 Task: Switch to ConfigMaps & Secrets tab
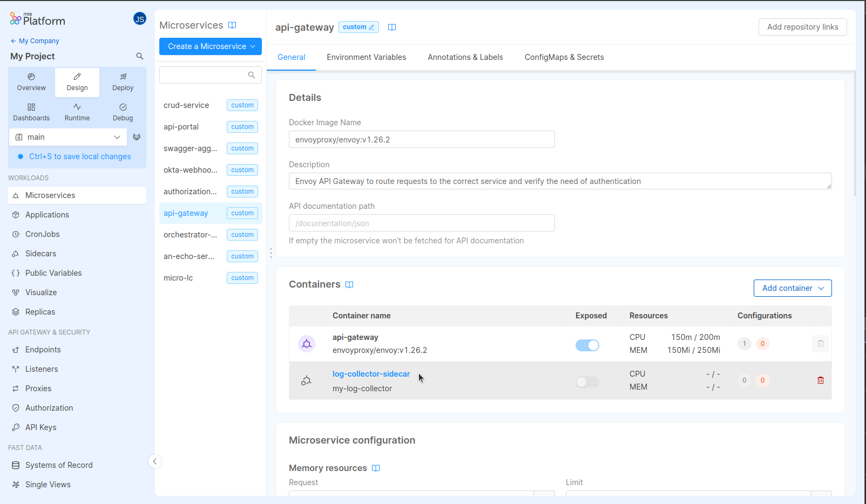point(564,57)
